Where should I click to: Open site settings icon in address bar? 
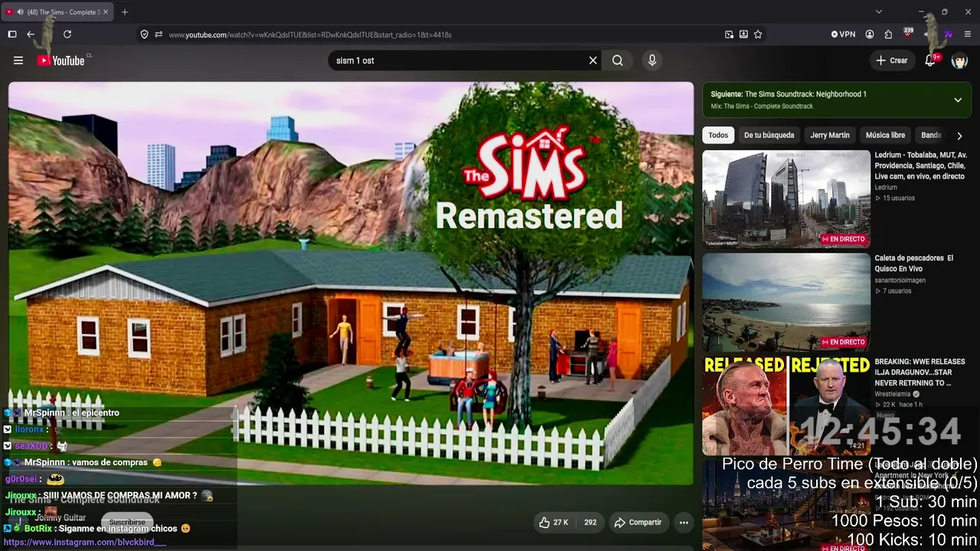click(x=158, y=34)
